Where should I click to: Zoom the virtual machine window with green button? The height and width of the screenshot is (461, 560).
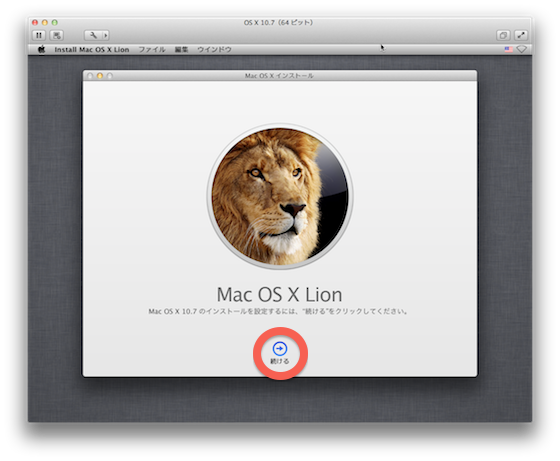(55, 22)
